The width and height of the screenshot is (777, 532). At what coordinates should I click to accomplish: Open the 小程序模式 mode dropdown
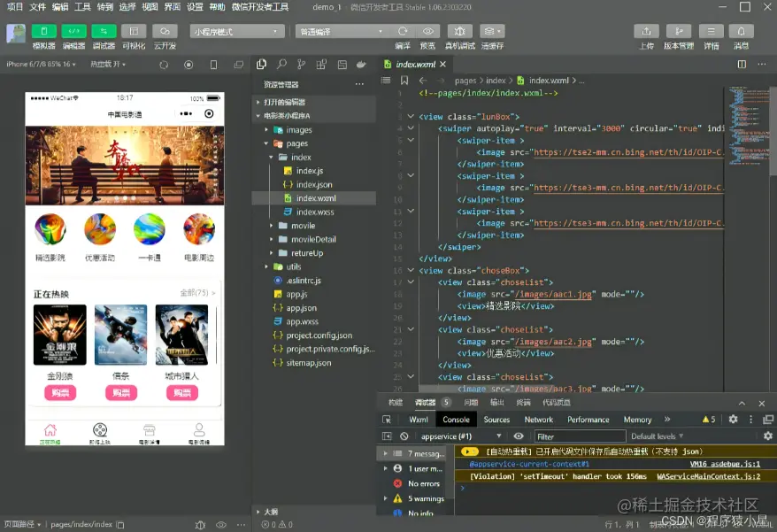click(x=237, y=31)
